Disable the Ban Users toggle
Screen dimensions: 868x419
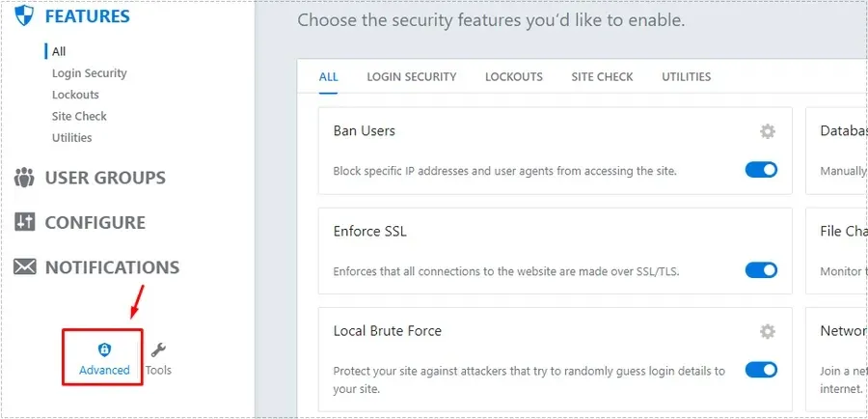tap(761, 170)
